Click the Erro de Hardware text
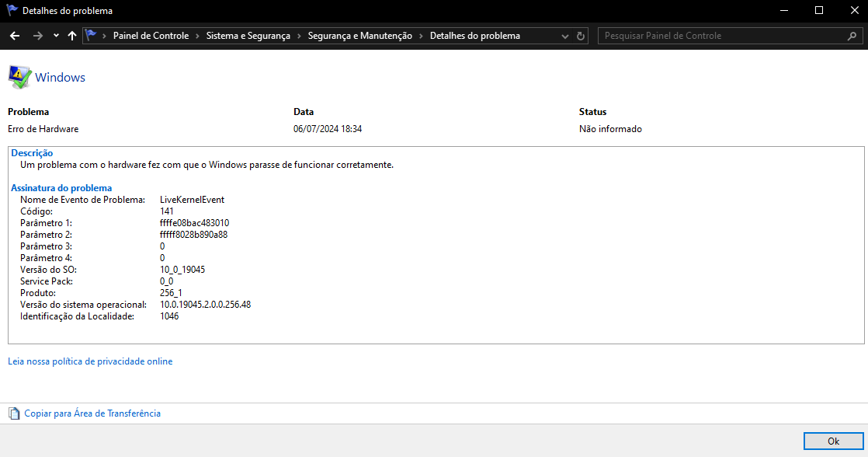Image resolution: width=868 pixels, height=457 pixels. tap(43, 129)
